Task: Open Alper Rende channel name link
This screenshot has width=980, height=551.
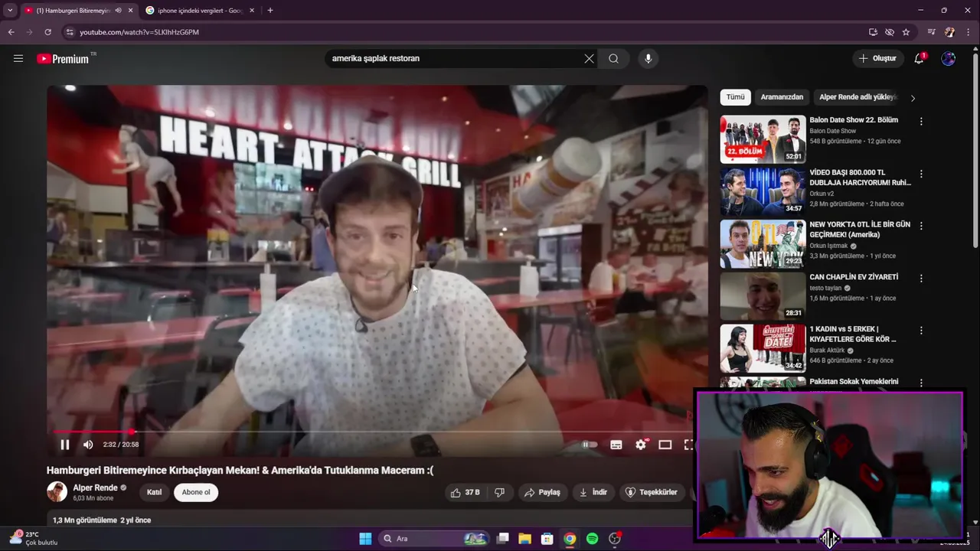Action: 95,487
